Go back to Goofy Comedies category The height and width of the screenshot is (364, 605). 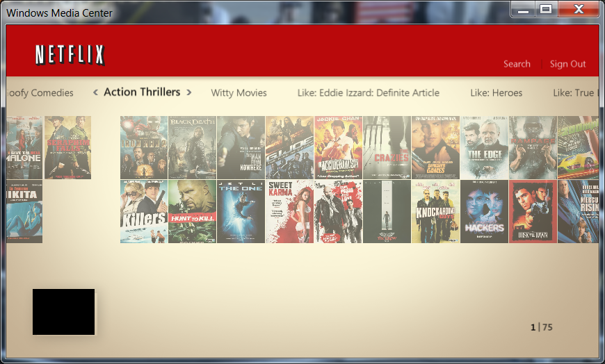[x=40, y=93]
